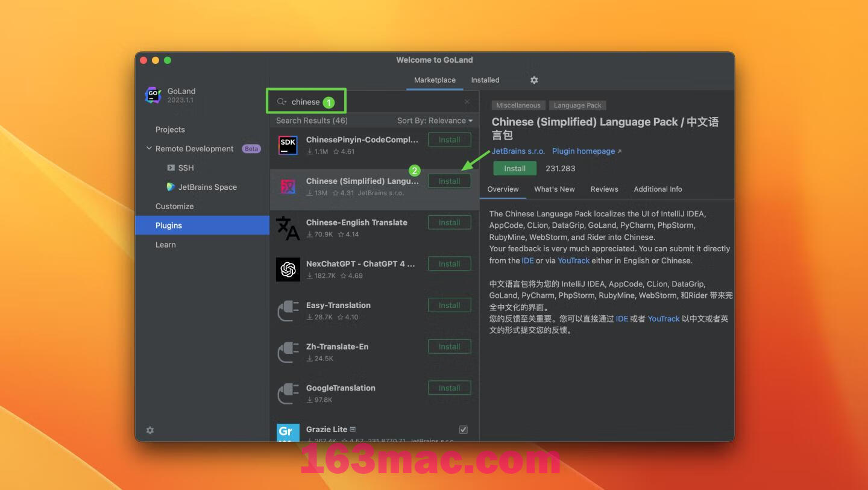Viewport: 868px width, 490px height.
Task: Click the GoLand logo icon in sidebar
Action: [x=153, y=95]
